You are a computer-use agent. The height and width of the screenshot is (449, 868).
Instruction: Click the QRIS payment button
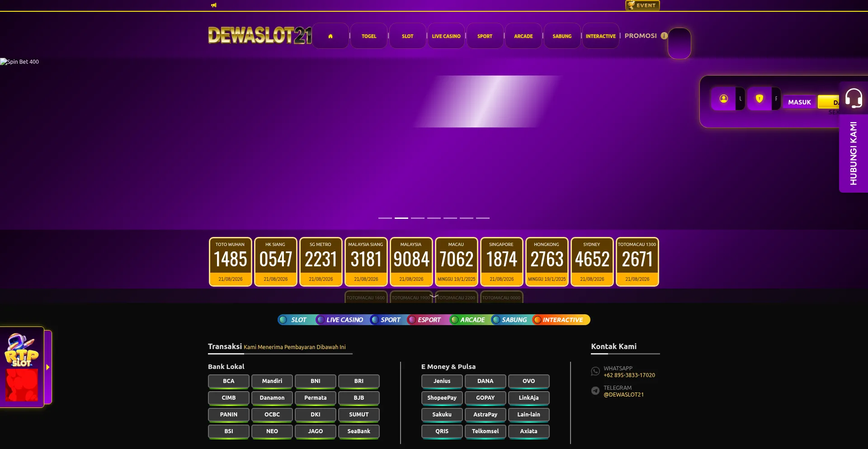(x=442, y=431)
